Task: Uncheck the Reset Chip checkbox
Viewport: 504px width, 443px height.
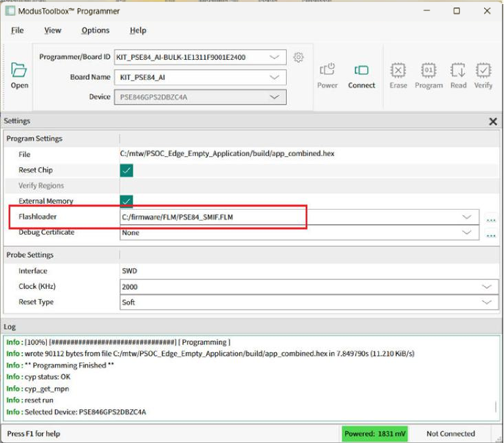Action: (127, 171)
